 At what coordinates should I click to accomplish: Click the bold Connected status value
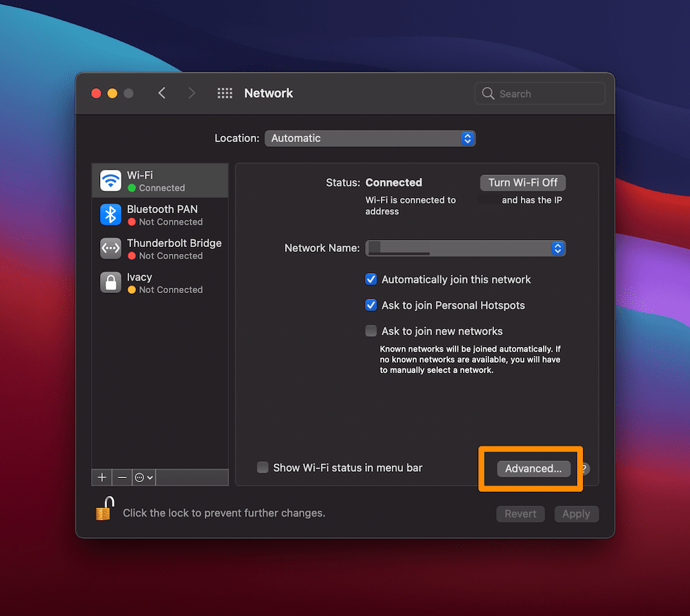(x=393, y=183)
